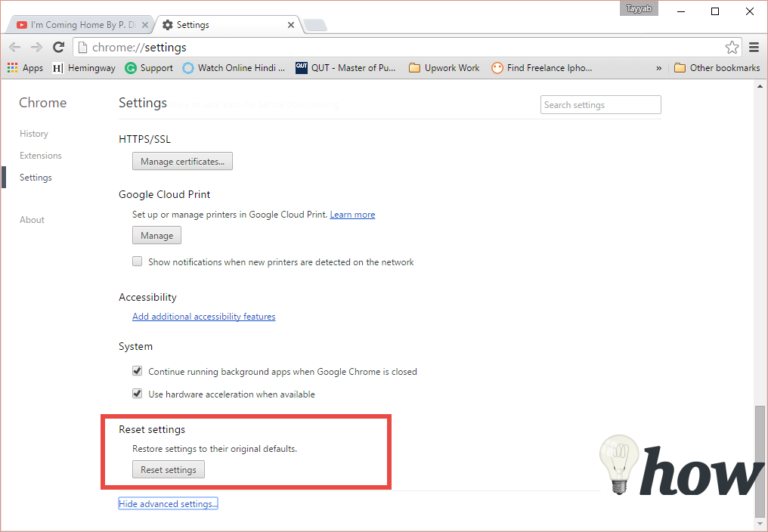Open a new tab
Viewport: 768px width, 532px height.
(315, 25)
